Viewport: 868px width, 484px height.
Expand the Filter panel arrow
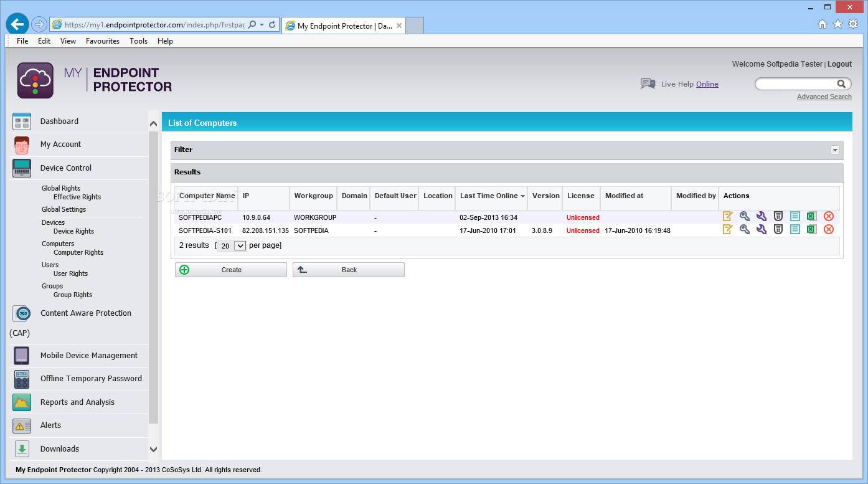[835, 150]
